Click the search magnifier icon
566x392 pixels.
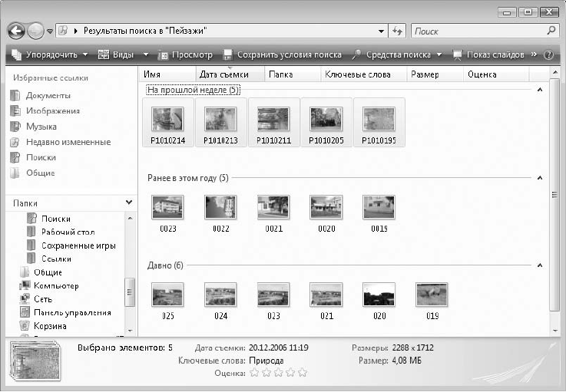click(x=551, y=31)
